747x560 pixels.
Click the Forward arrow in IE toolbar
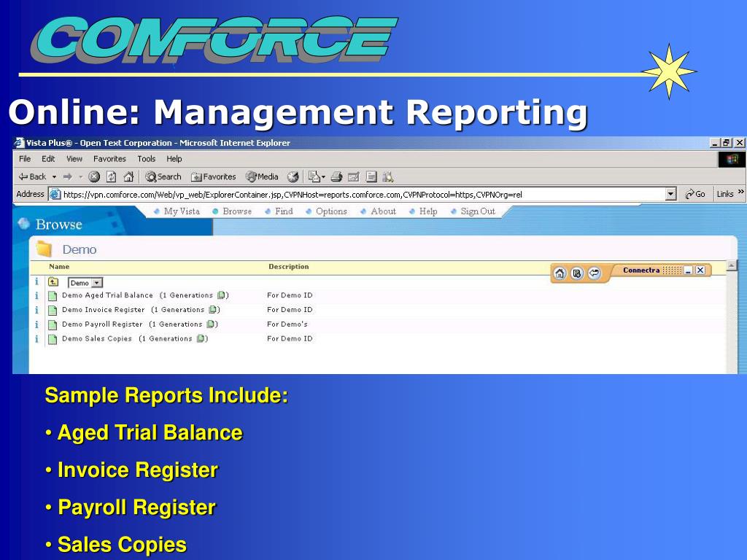(x=68, y=176)
